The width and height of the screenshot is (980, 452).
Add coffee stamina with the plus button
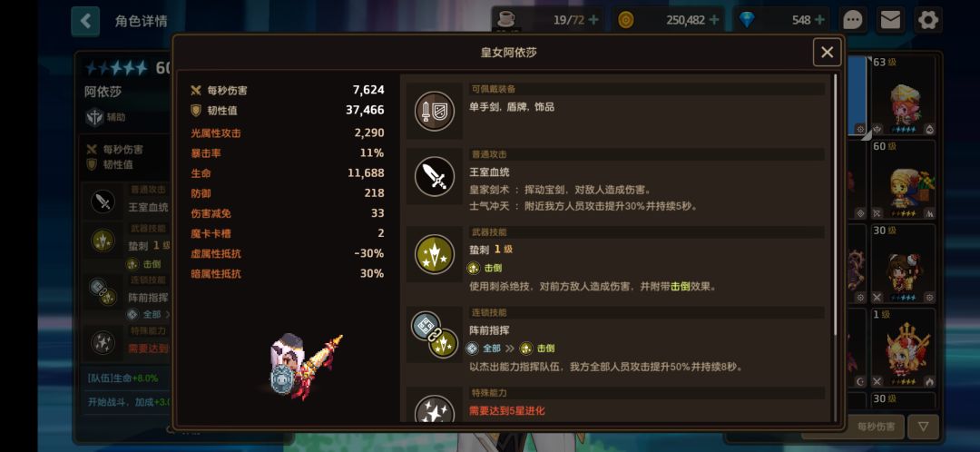tap(593, 20)
